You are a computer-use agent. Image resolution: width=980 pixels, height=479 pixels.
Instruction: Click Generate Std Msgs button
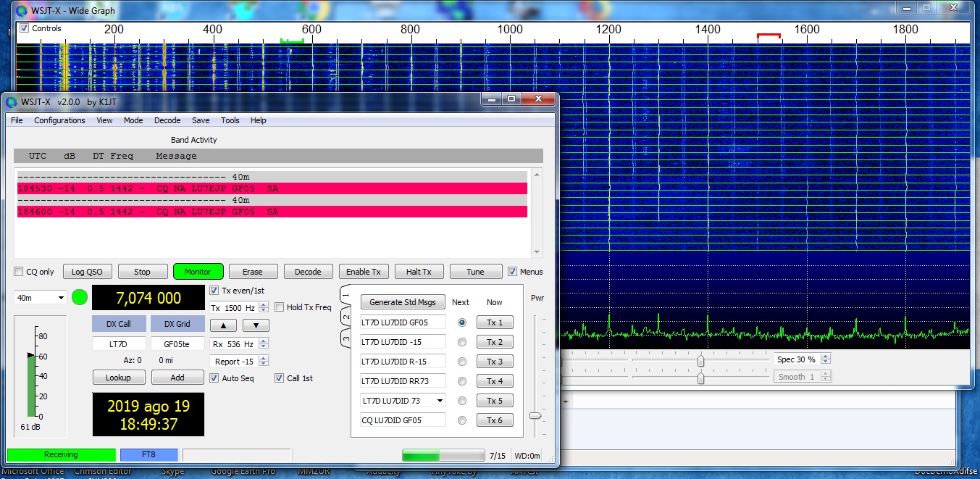coord(403,302)
